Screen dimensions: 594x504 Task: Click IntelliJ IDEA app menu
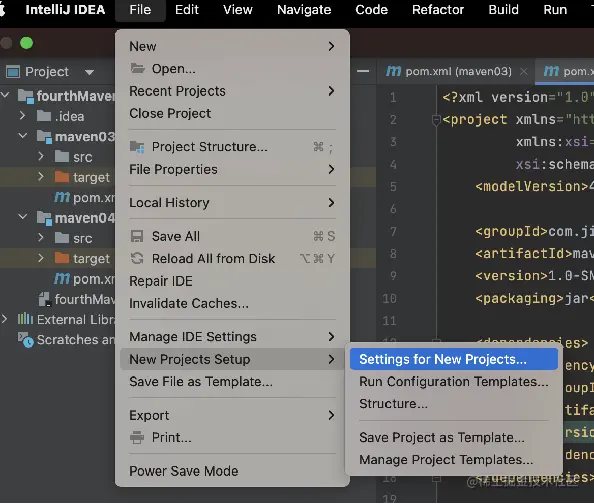tap(65, 10)
